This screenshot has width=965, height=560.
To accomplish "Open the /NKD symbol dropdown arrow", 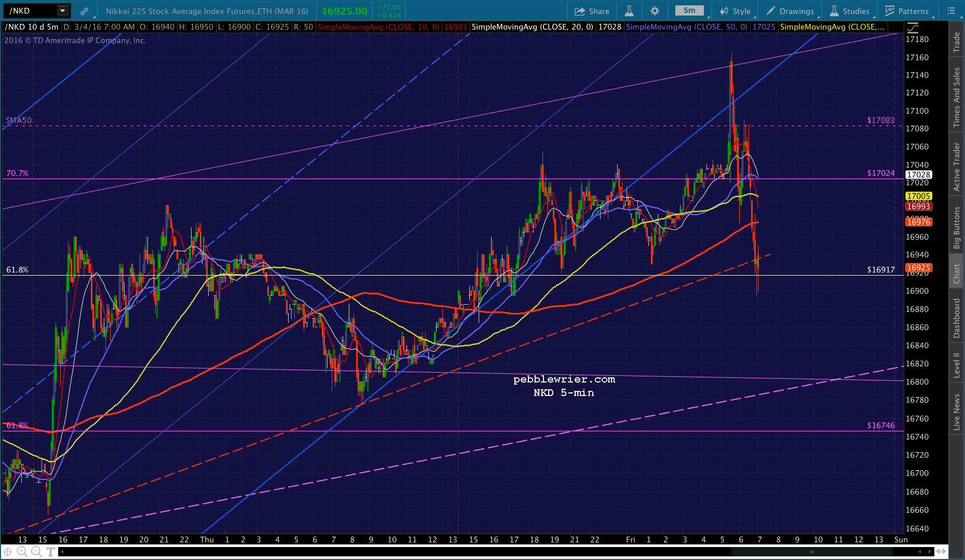I will (x=62, y=11).
